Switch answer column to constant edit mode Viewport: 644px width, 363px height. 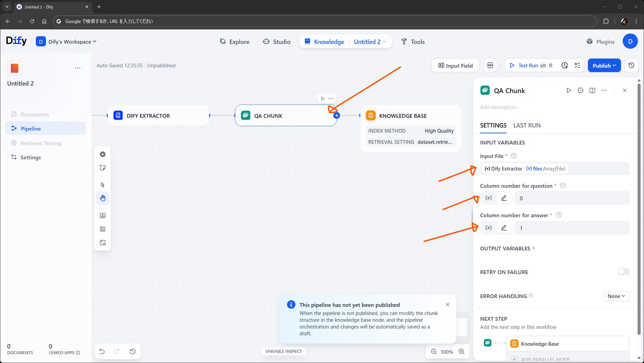[x=504, y=228]
